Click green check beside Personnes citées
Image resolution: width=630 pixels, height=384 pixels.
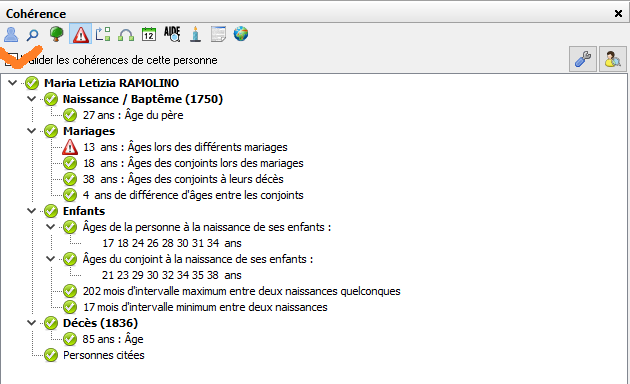tap(51, 355)
